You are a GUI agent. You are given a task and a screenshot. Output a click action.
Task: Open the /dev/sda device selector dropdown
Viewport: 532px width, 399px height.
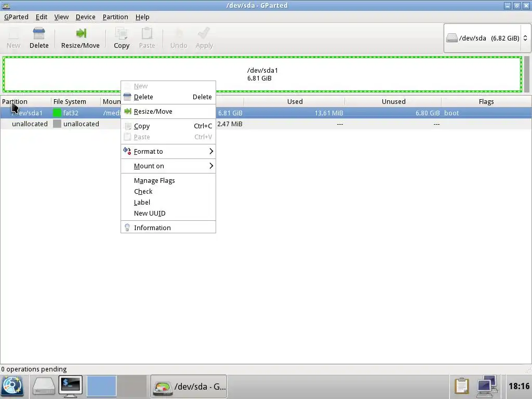tap(487, 38)
